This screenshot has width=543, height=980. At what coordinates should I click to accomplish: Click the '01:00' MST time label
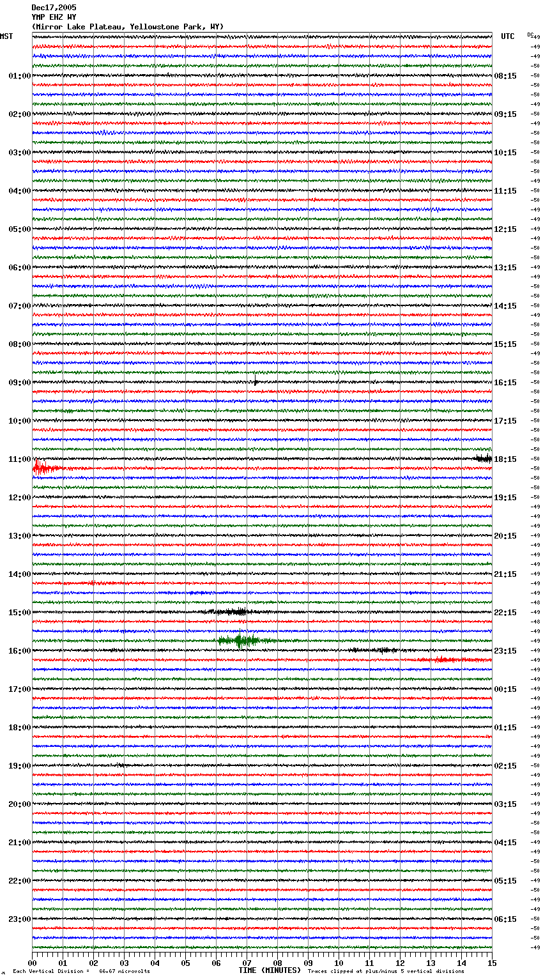click(x=20, y=76)
